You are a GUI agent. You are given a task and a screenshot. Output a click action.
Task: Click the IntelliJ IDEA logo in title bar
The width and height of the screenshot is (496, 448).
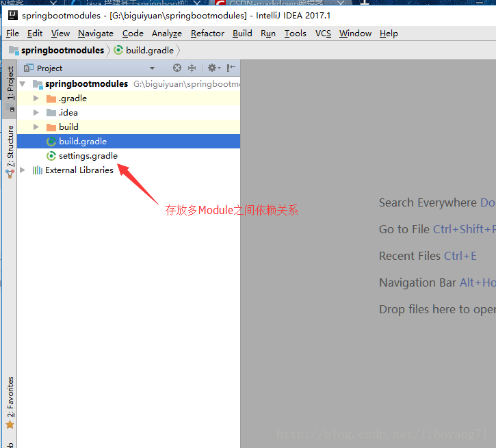click(12, 15)
